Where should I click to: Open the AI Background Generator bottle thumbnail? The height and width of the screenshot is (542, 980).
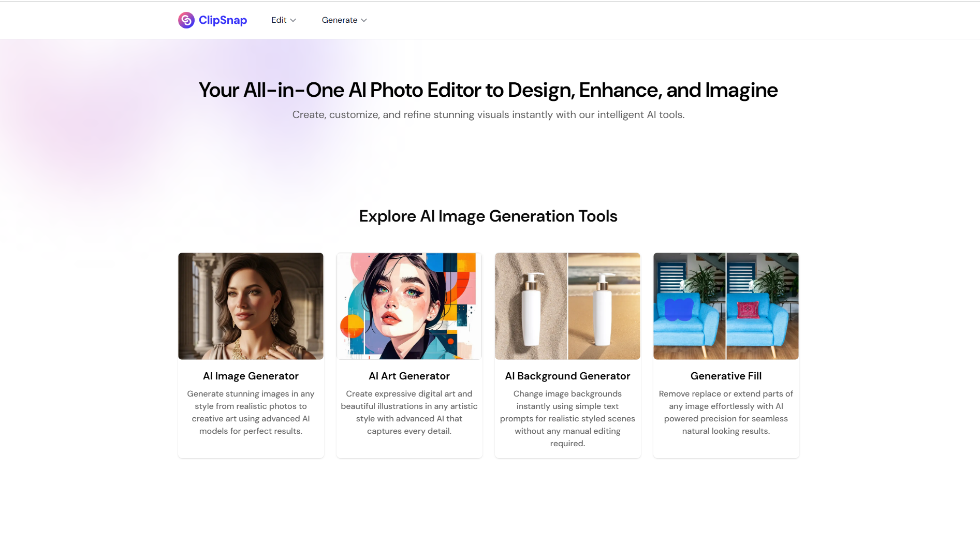pyautogui.click(x=567, y=306)
